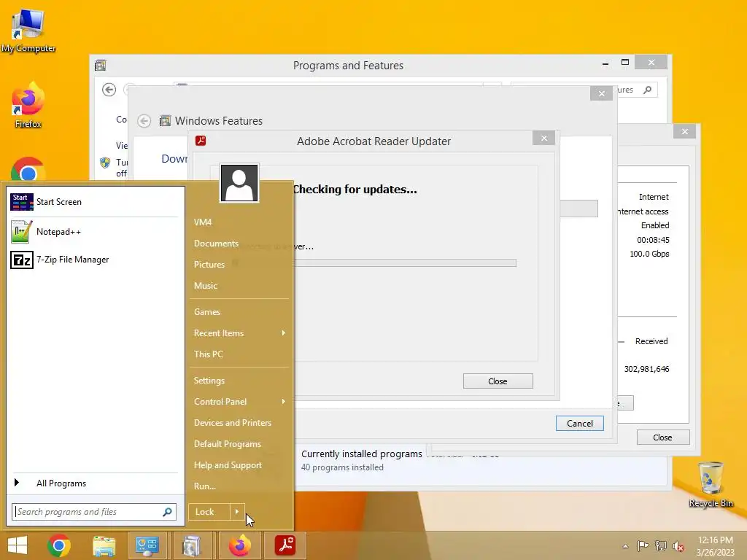Image resolution: width=747 pixels, height=560 pixels.
Task: Click the '00:08:45' duration value
Action: click(x=653, y=240)
